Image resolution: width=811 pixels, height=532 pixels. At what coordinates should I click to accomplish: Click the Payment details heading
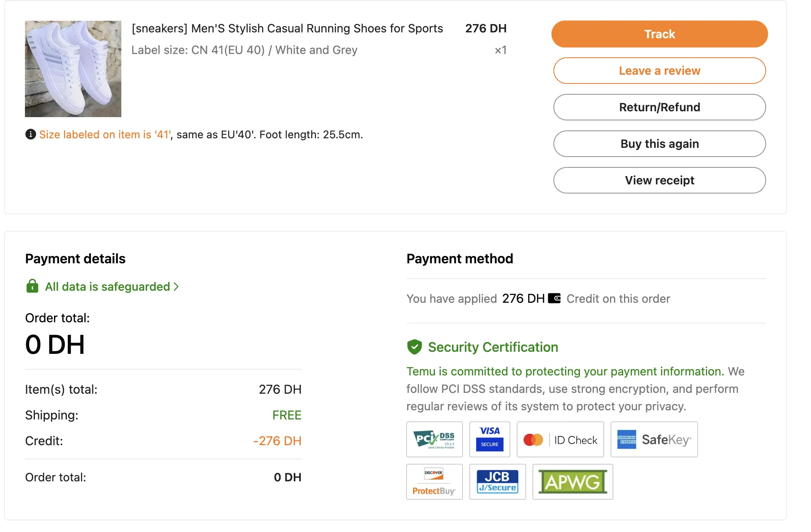(x=75, y=259)
